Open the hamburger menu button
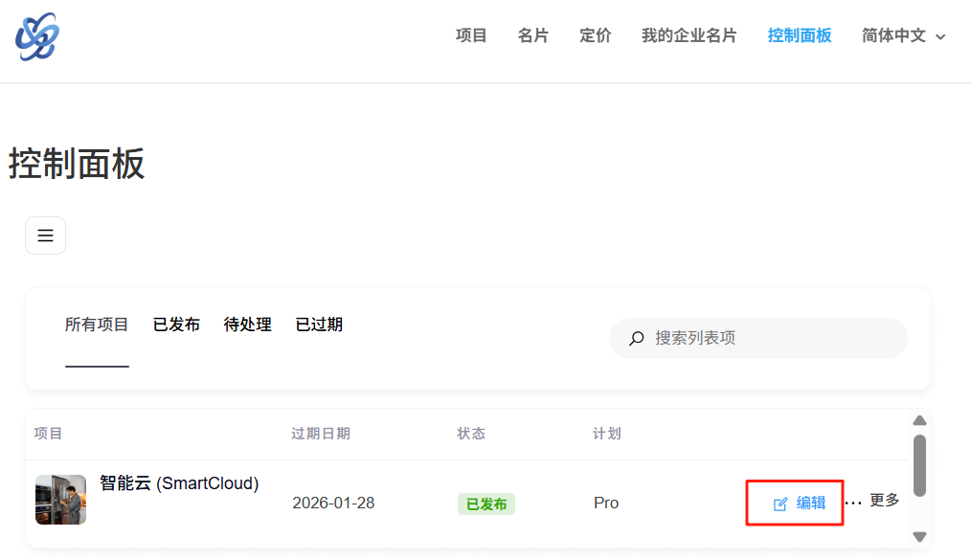This screenshot has height=560, width=971. pyautogui.click(x=45, y=235)
